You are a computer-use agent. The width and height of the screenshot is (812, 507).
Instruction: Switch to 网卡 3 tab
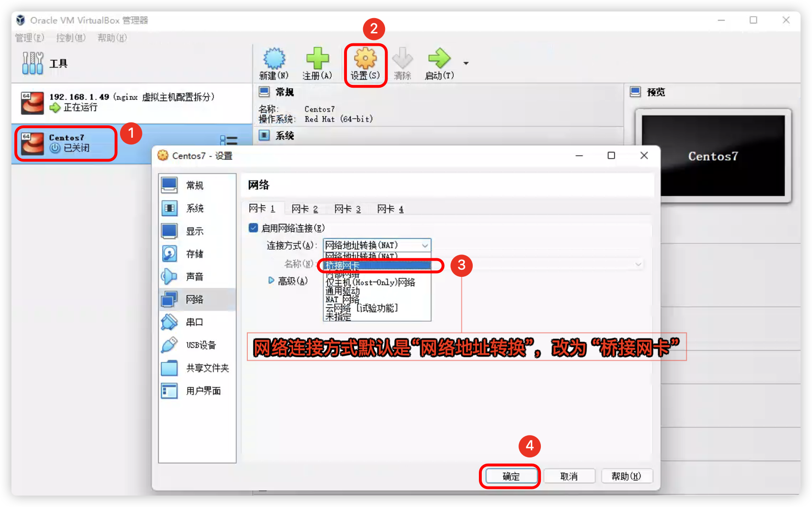click(x=347, y=209)
